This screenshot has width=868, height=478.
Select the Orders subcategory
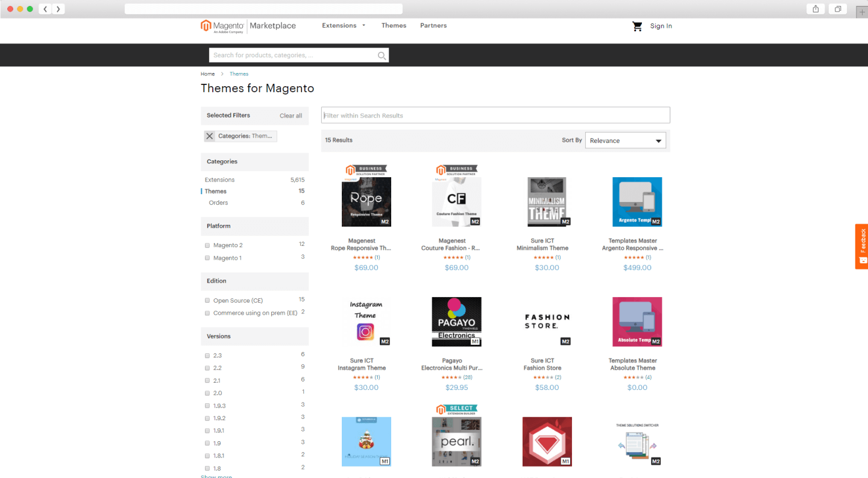click(218, 203)
